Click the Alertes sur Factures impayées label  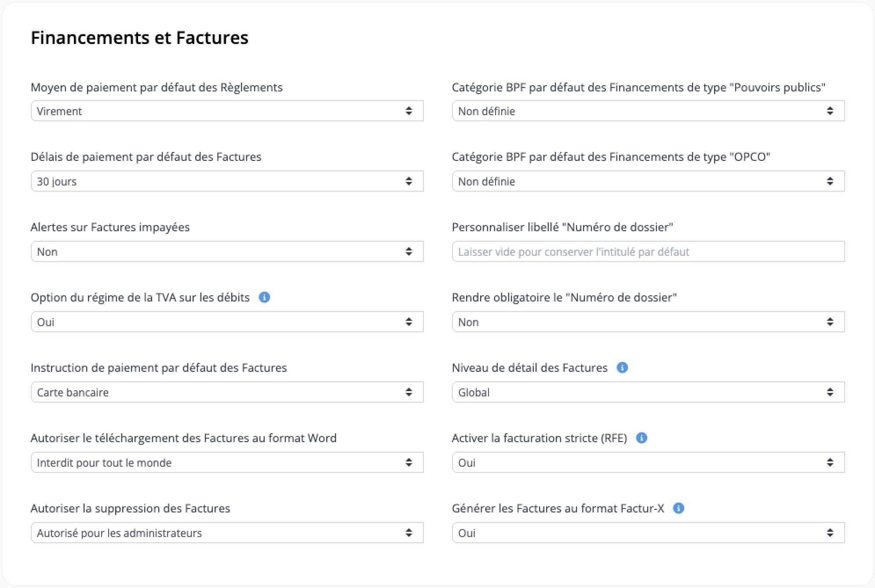point(110,227)
